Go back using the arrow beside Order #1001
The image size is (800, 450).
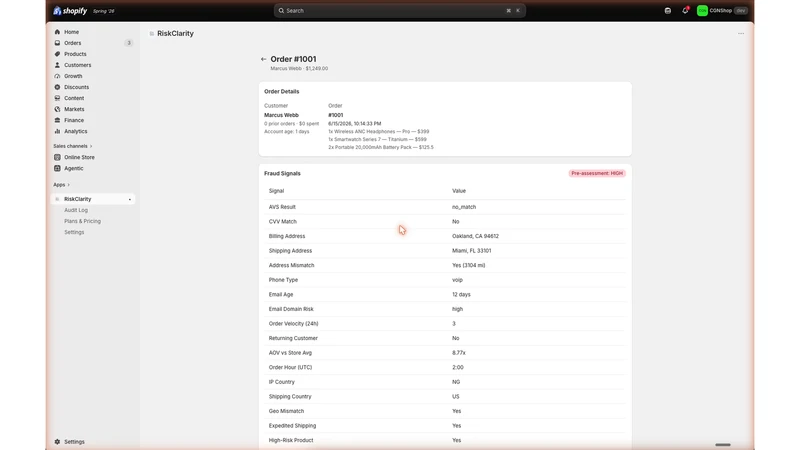263,59
